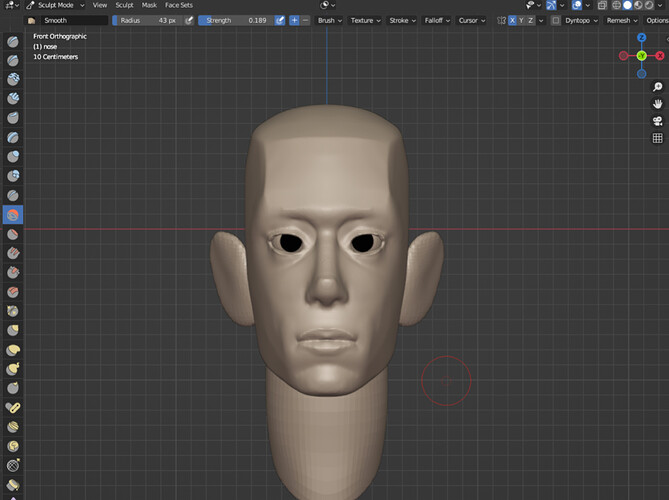The image size is (669, 500).
Task: Activate the pan hand viewport icon
Action: click(x=657, y=104)
